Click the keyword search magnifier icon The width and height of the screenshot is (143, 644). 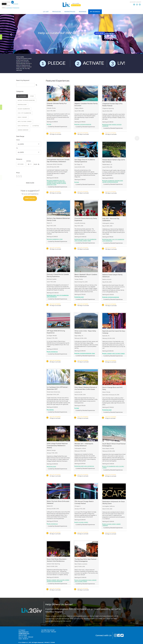click(x=36, y=85)
